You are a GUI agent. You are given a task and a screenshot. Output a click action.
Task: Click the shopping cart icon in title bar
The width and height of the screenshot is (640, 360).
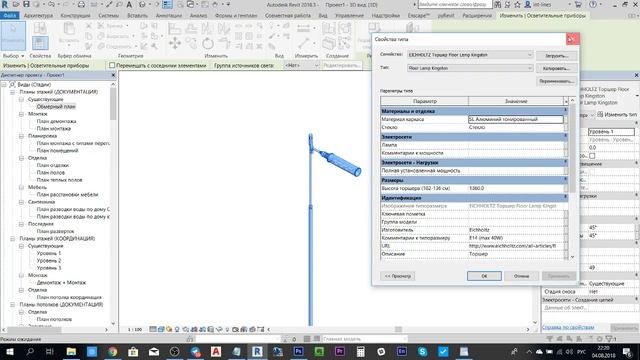click(578, 4)
